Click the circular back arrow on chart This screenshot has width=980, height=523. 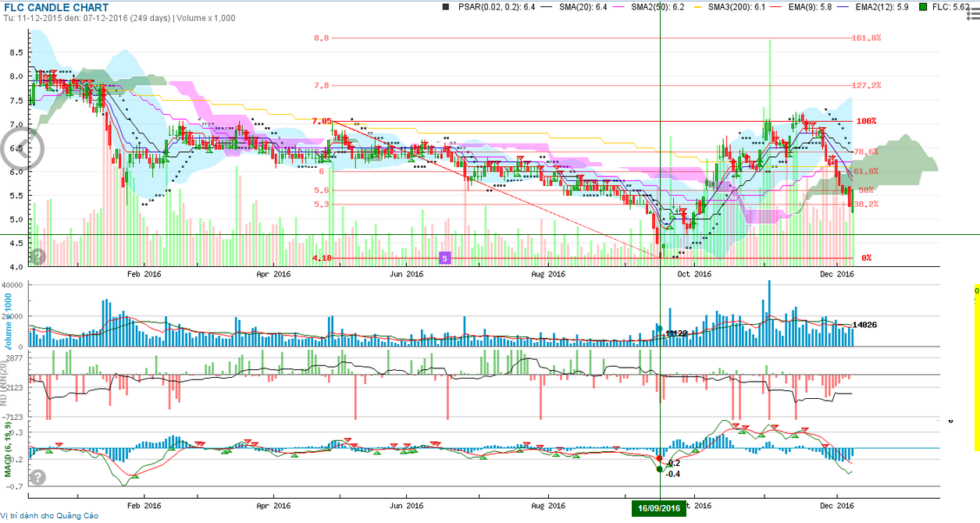pyautogui.click(x=20, y=148)
